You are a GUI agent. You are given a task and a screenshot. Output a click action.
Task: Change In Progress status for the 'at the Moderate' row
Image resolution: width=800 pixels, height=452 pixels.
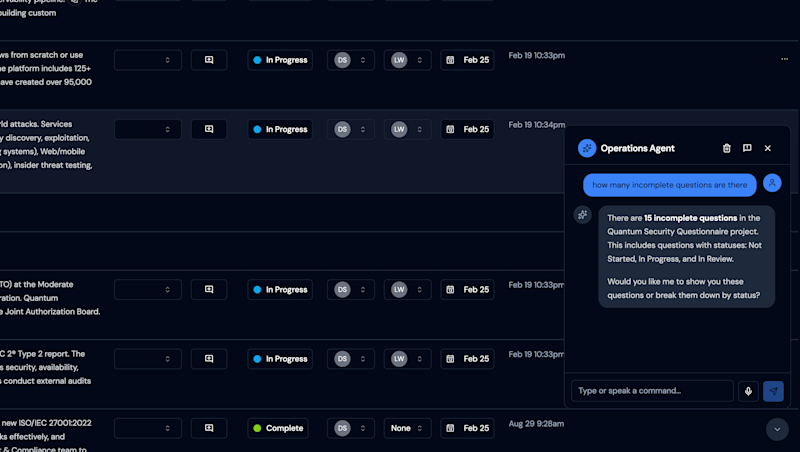point(280,290)
